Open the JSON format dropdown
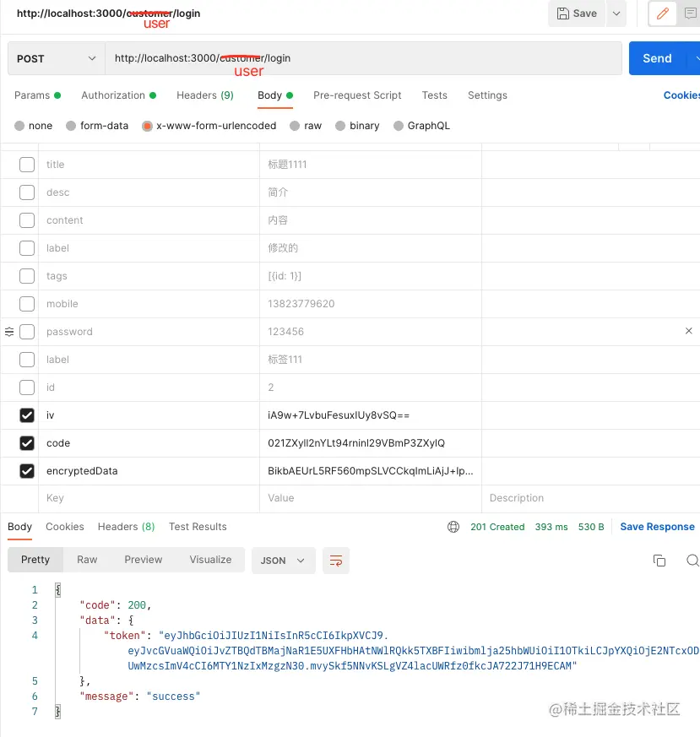This screenshot has width=700, height=737. pyautogui.click(x=283, y=561)
